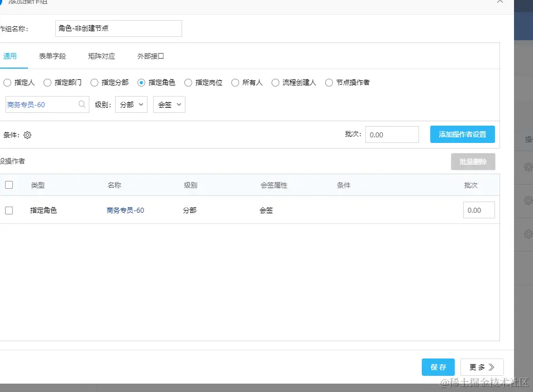Check the 指定角色 row checkbox
The image size is (533, 392).
tap(9, 211)
